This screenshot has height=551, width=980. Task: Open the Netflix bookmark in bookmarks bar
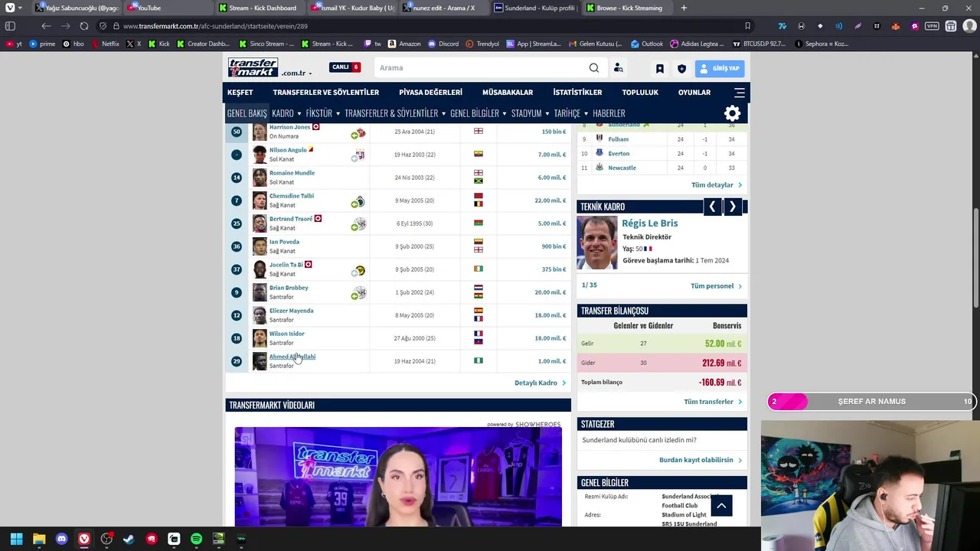tap(105, 44)
